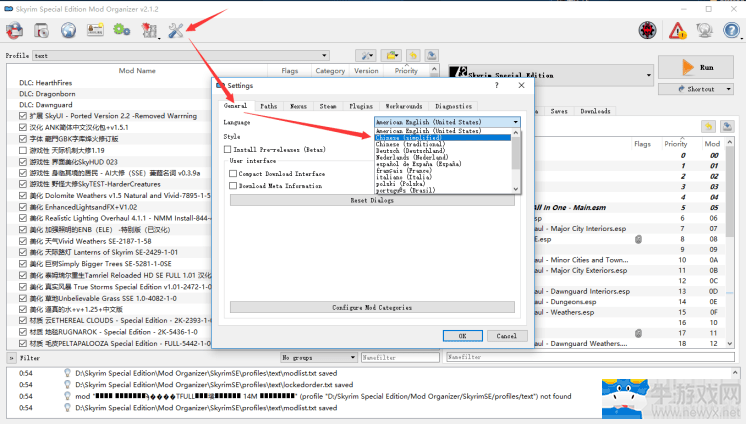Select Chinese (traditional) language option

[442, 144]
